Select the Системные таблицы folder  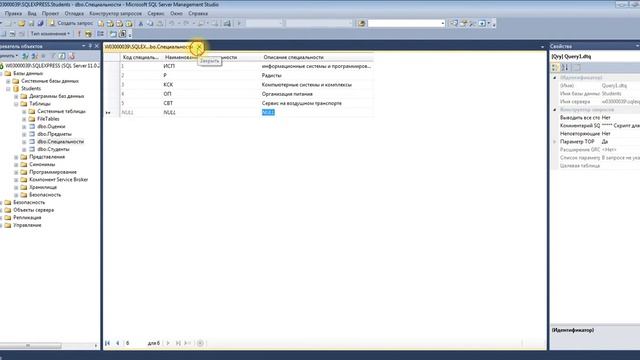point(61,111)
